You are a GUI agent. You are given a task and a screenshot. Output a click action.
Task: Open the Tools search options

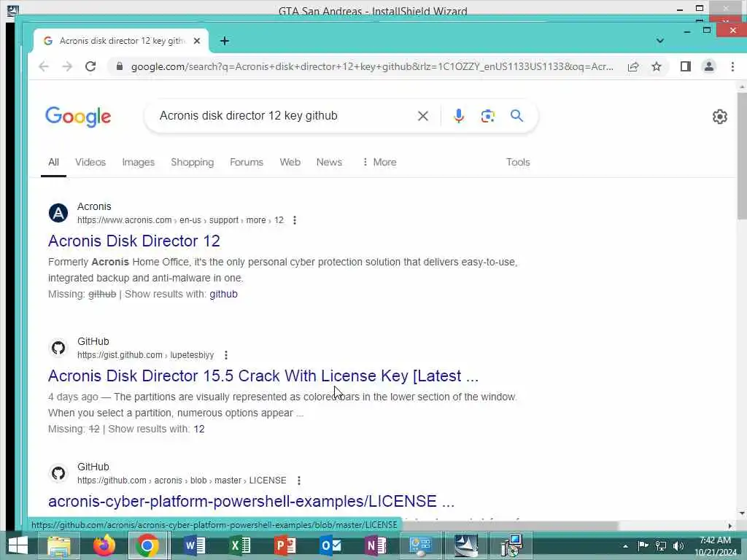click(x=518, y=162)
